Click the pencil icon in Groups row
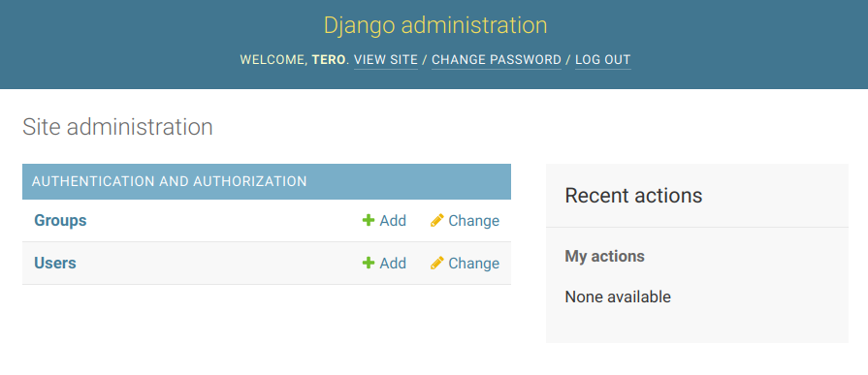This screenshot has width=868, height=375. point(436,221)
